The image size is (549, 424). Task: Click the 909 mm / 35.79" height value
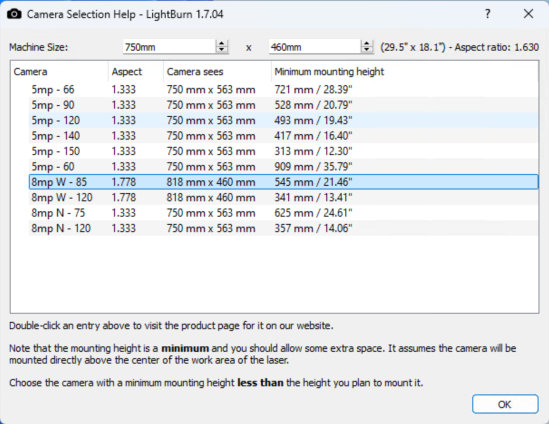tap(313, 167)
